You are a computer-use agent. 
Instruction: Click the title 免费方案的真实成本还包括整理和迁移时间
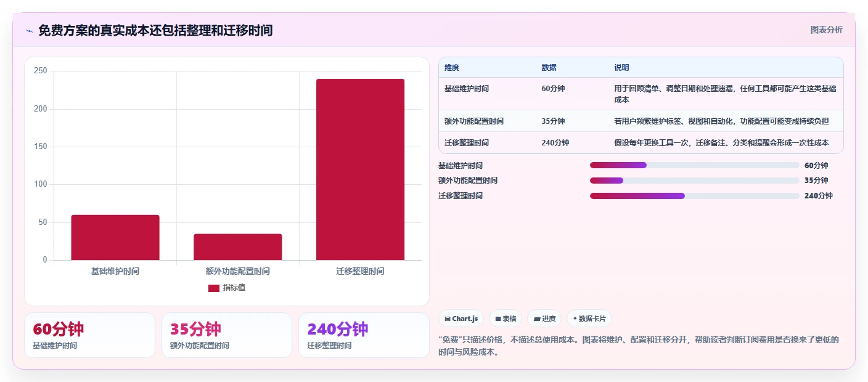point(155,30)
